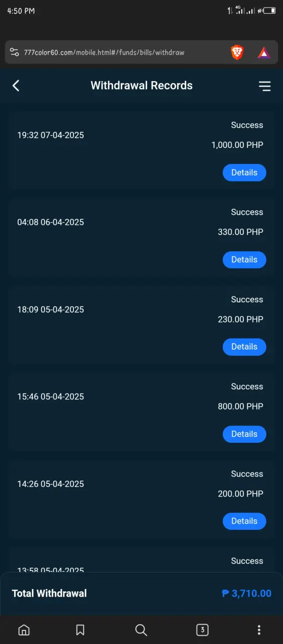View details of the 230.00 PHP withdrawal
Image resolution: width=283 pixels, height=644 pixels.
click(x=244, y=347)
